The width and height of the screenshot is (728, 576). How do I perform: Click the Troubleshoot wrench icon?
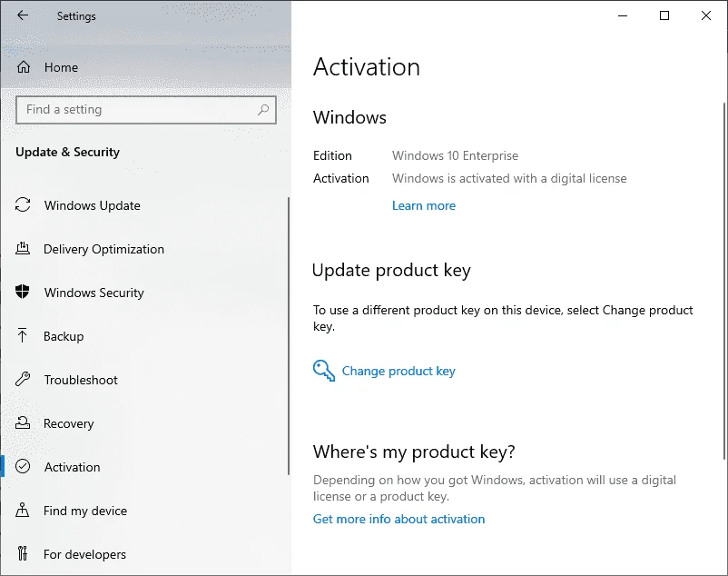point(23,379)
